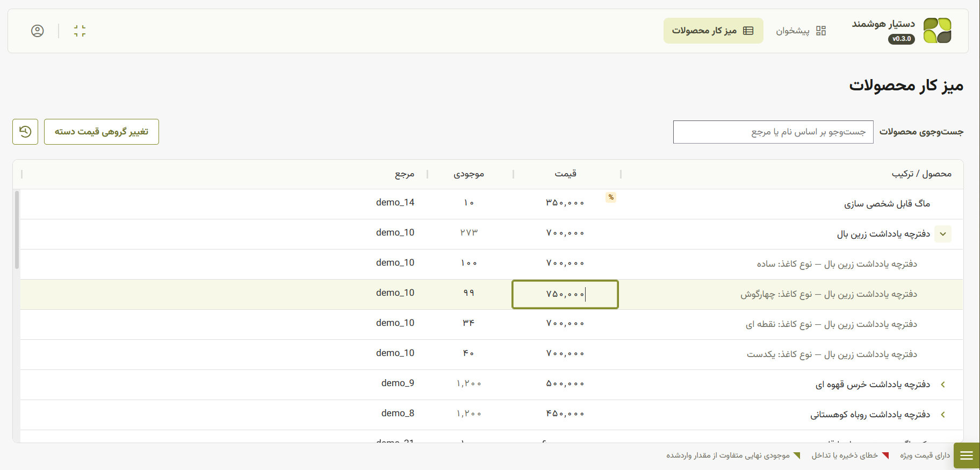Focus the product search field
980x470 pixels.
(x=773, y=132)
